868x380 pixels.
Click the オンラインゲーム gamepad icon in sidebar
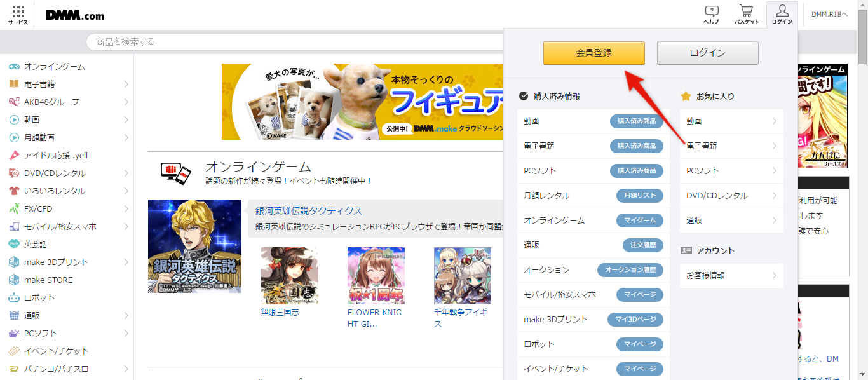coord(13,67)
